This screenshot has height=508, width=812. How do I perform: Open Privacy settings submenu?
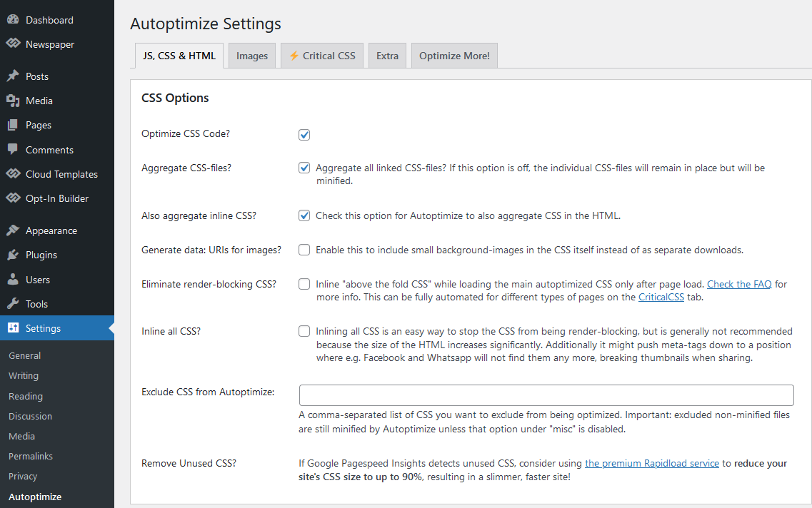point(23,476)
